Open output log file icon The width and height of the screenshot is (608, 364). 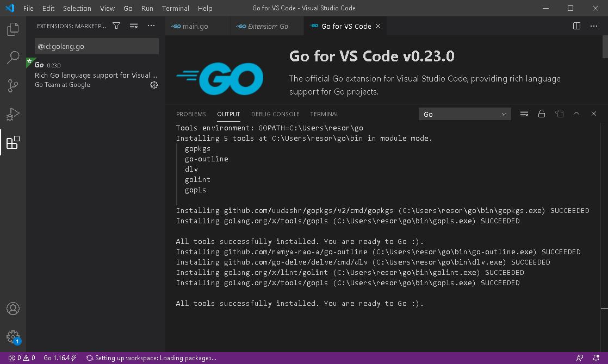[559, 114]
